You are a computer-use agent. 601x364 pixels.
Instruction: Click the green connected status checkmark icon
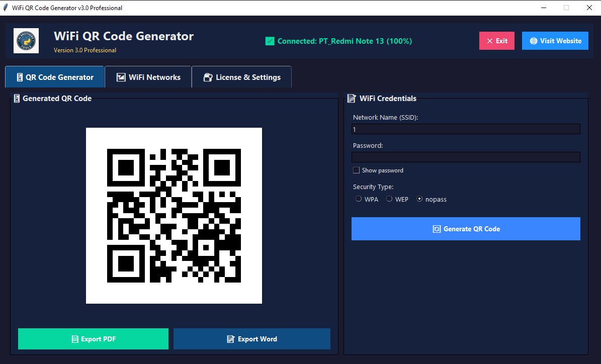pos(270,41)
